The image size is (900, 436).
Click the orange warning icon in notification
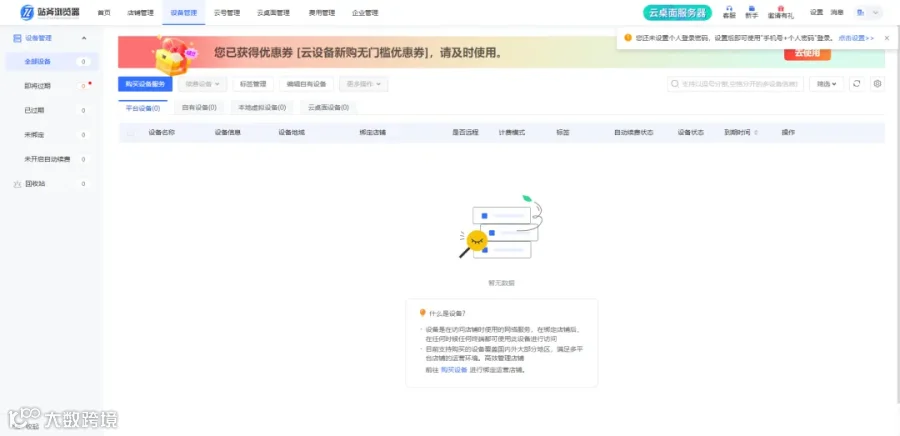628,38
